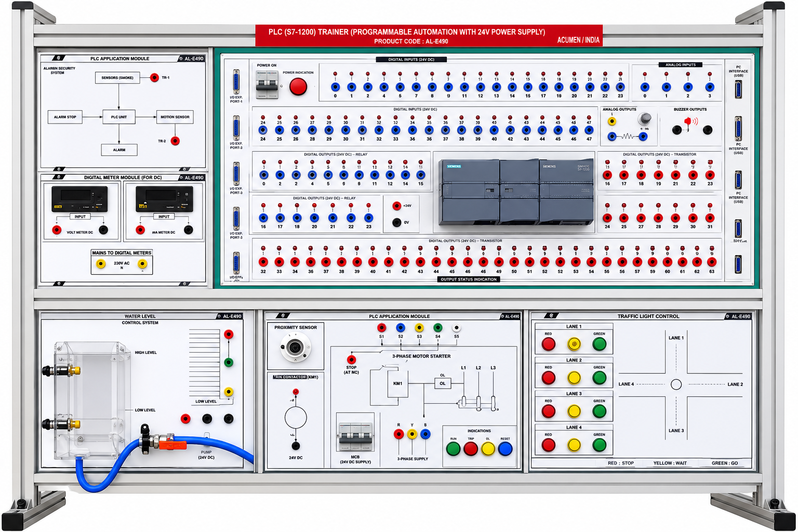
Task: Click Lane 1 yellow traffic light
Action: click(x=574, y=344)
